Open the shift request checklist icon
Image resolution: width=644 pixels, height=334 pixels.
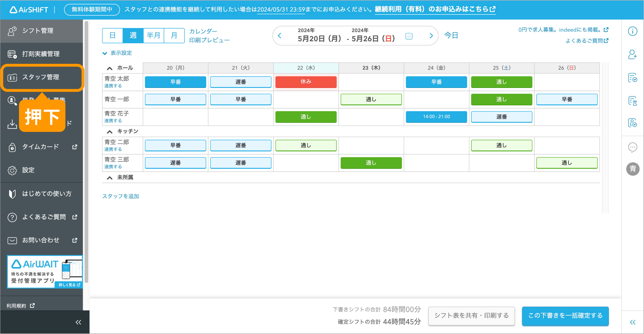pos(632,77)
